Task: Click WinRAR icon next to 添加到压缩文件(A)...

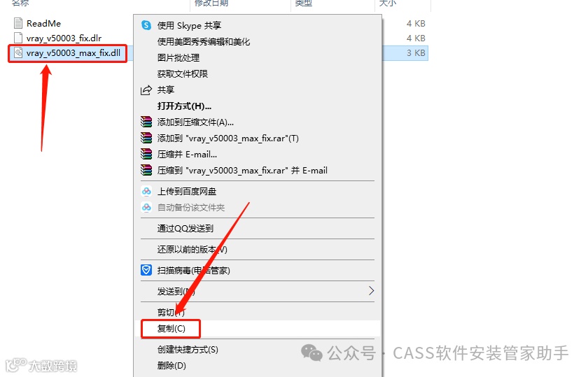Action: pos(146,122)
